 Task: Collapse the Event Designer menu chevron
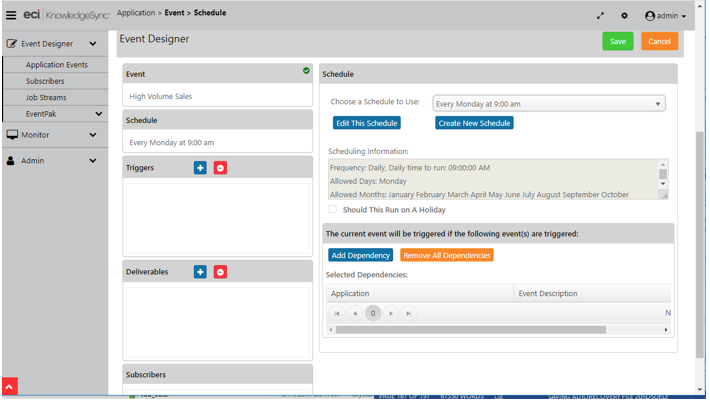pos(93,44)
